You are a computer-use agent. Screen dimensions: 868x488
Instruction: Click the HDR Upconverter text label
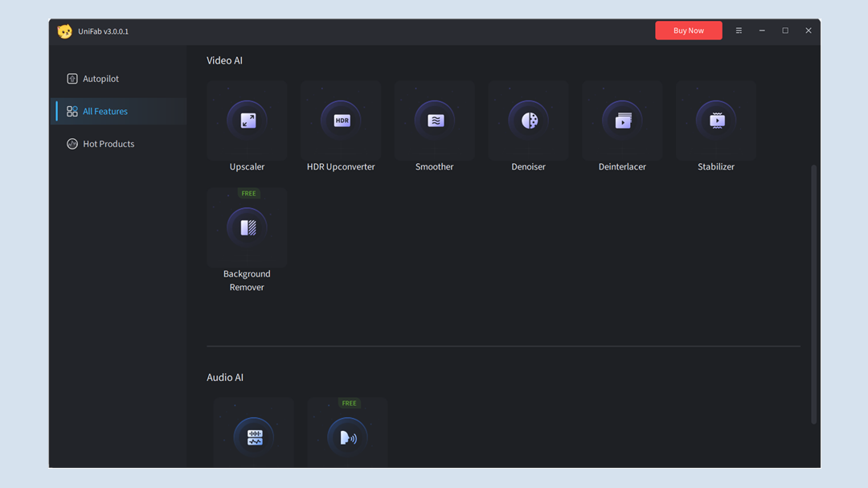pos(341,167)
